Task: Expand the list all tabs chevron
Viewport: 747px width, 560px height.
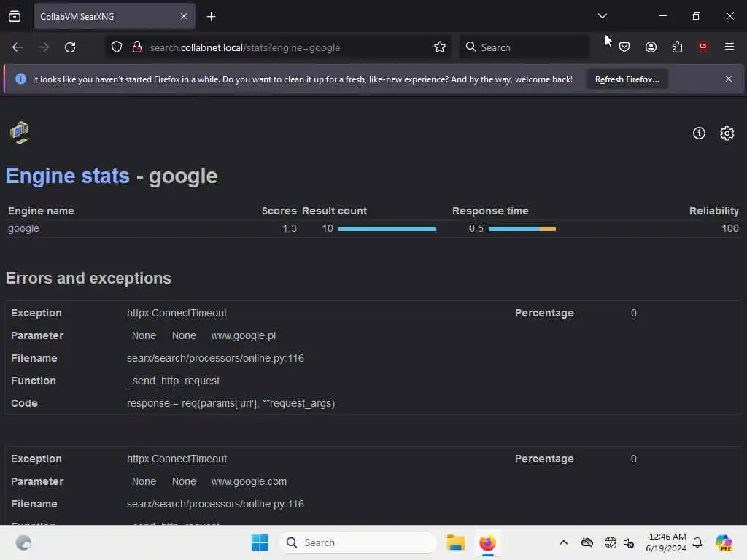Action: tap(602, 16)
